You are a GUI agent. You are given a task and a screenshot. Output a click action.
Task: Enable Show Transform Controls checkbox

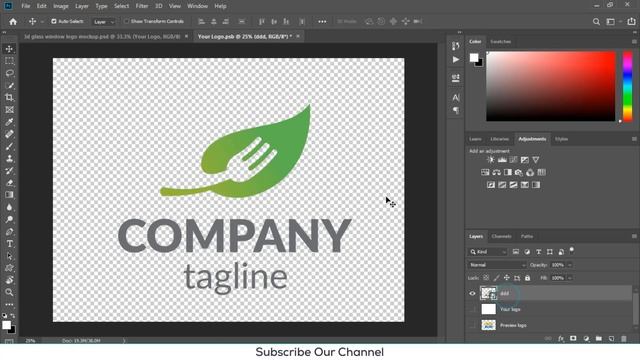tap(127, 21)
